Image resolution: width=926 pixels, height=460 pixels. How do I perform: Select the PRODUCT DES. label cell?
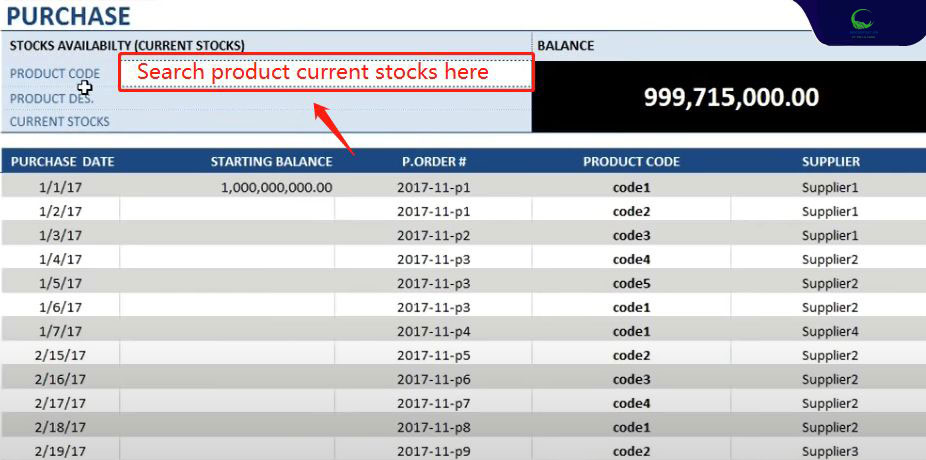tap(52, 99)
